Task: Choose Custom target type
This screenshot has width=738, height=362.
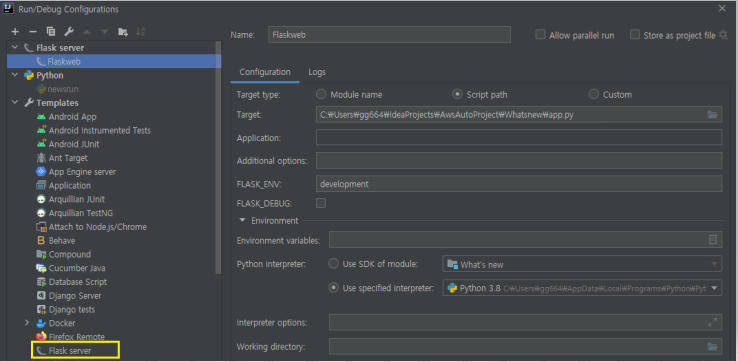Action: pyautogui.click(x=594, y=94)
